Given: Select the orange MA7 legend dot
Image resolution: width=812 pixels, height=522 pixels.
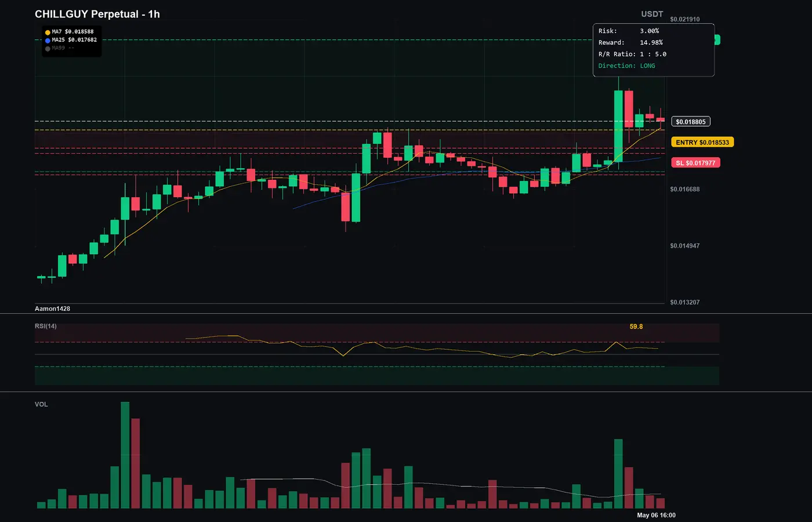Looking at the screenshot, I should tap(48, 32).
